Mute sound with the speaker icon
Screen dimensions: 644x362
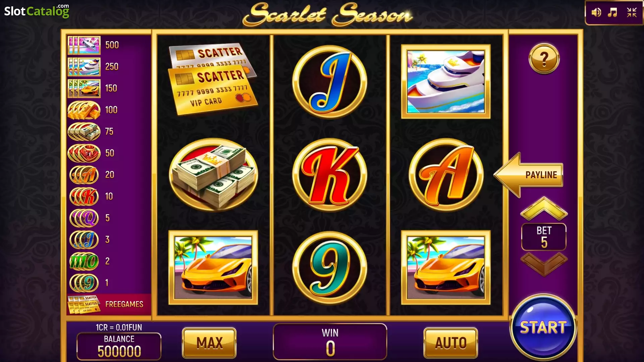596,13
